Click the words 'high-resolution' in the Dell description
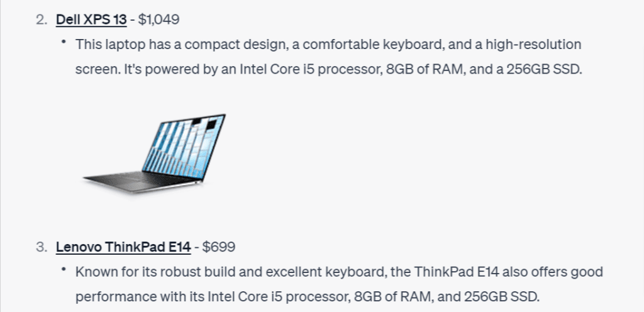The width and height of the screenshot is (644, 312). click(533, 44)
